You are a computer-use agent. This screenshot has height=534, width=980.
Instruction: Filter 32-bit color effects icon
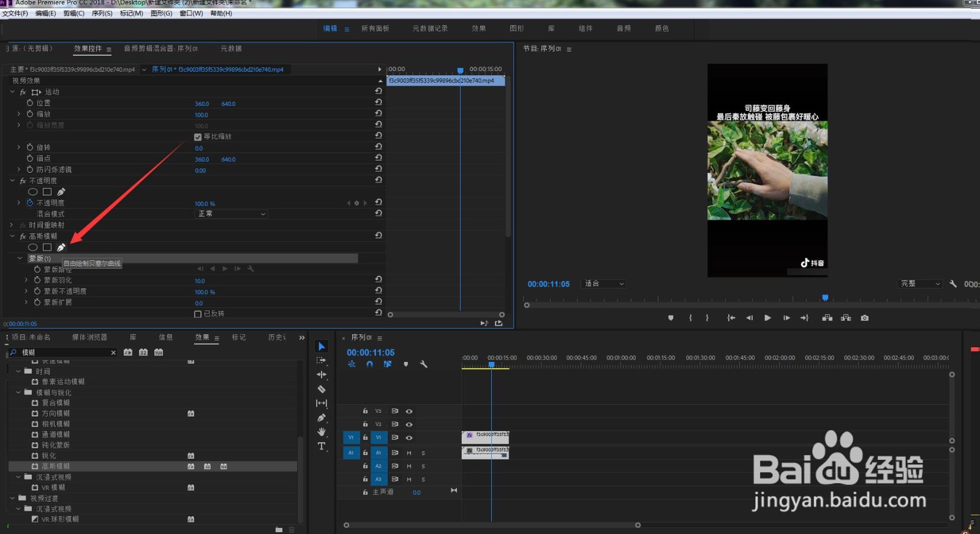pyautogui.click(x=143, y=352)
